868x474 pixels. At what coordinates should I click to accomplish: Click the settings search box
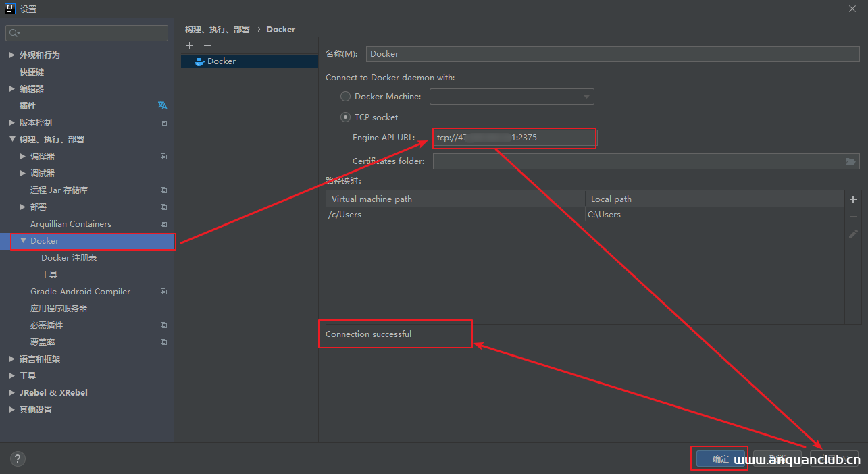pos(86,33)
